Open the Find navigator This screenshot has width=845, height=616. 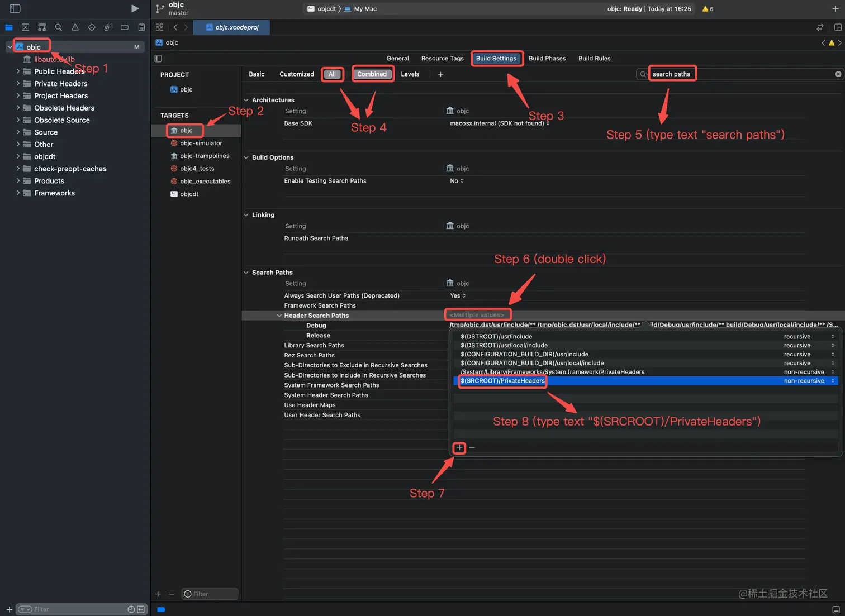(58, 27)
